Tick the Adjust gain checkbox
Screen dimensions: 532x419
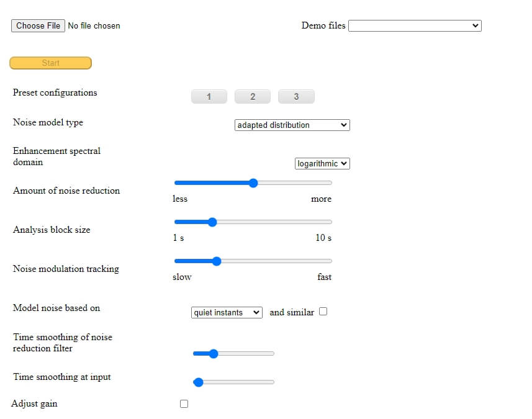click(x=184, y=404)
